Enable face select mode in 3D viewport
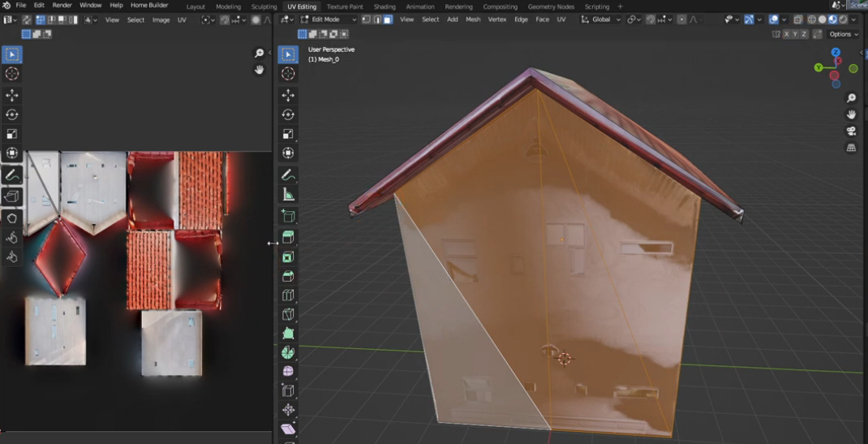 (x=388, y=19)
